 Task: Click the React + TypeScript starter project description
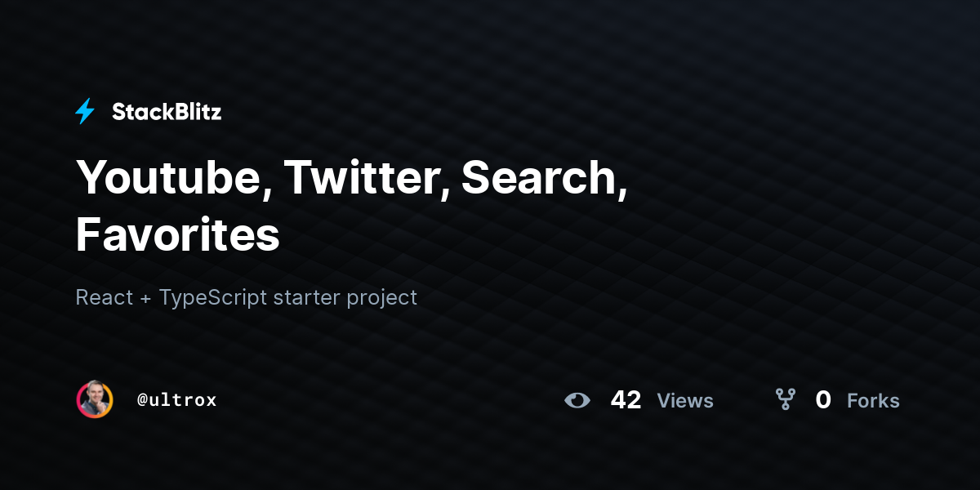click(x=247, y=297)
